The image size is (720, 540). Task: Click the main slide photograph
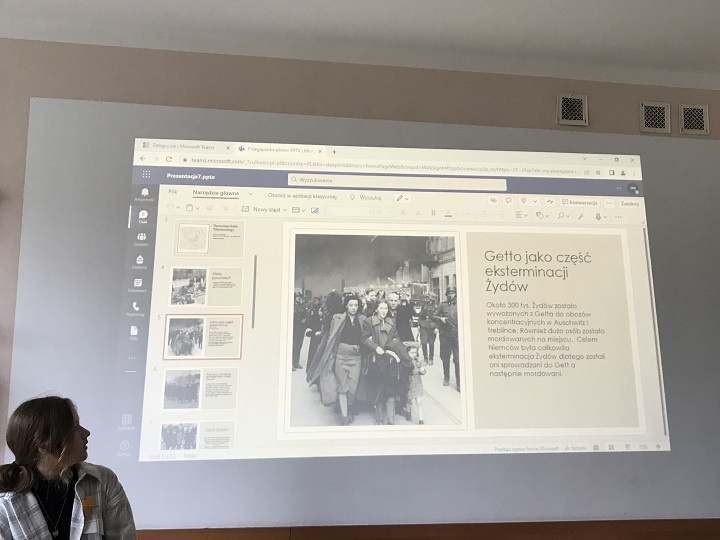tap(377, 328)
